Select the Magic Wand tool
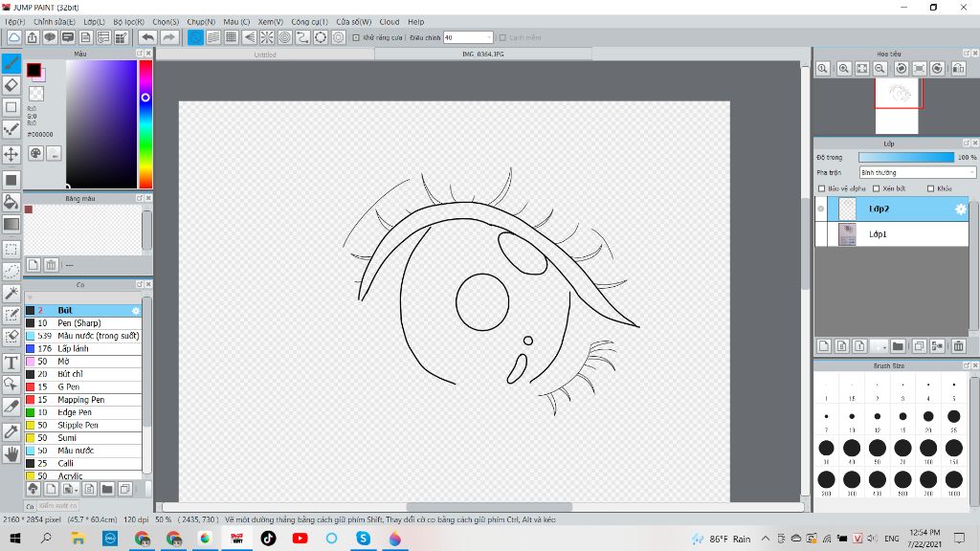This screenshot has width=980, height=551. pos(11,293)
